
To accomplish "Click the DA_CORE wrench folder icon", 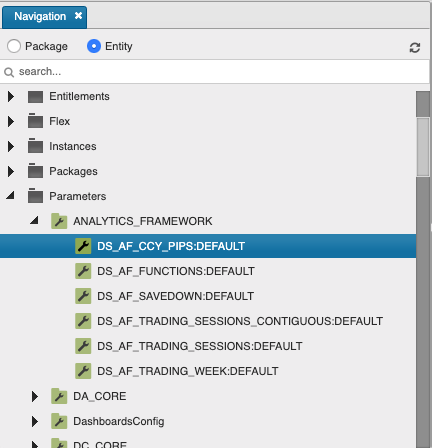I will point(59,396).
